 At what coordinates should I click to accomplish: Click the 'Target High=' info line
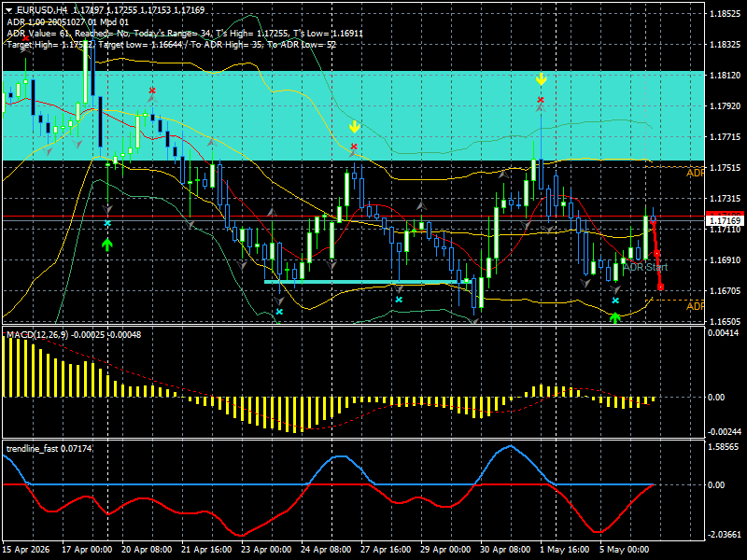tap(172, 45)
